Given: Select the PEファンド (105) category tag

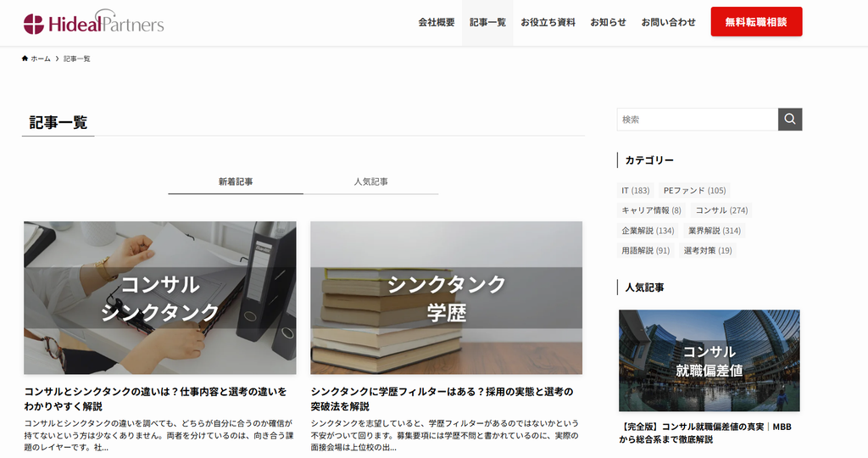Looking at the screenshot, I should click(695, 191).
